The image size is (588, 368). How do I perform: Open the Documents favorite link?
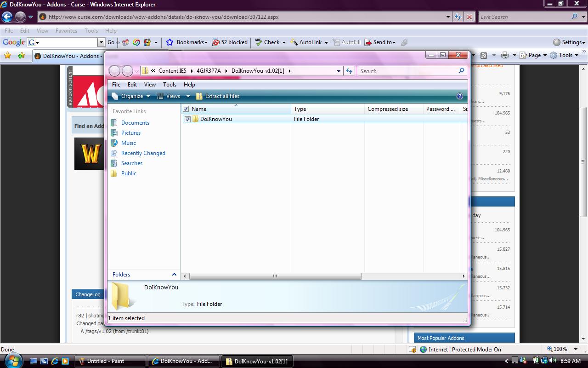coord(135,123)
